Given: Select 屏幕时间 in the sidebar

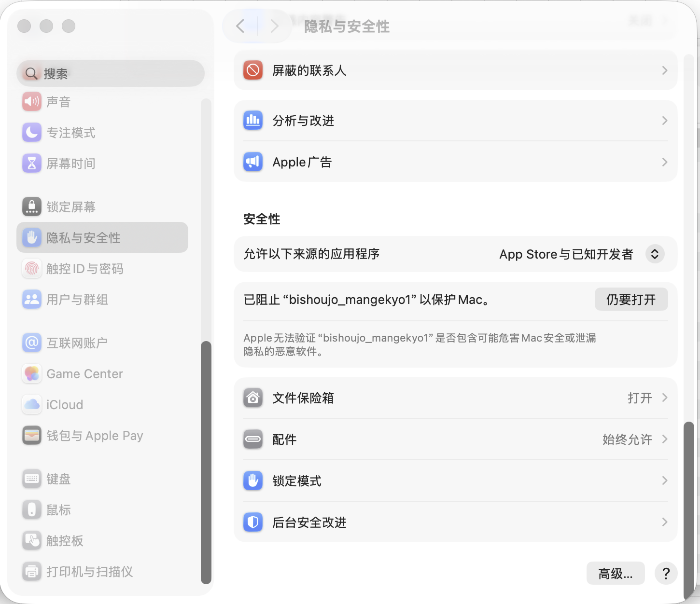Looking at the screenshot, I should click(71, 164).
